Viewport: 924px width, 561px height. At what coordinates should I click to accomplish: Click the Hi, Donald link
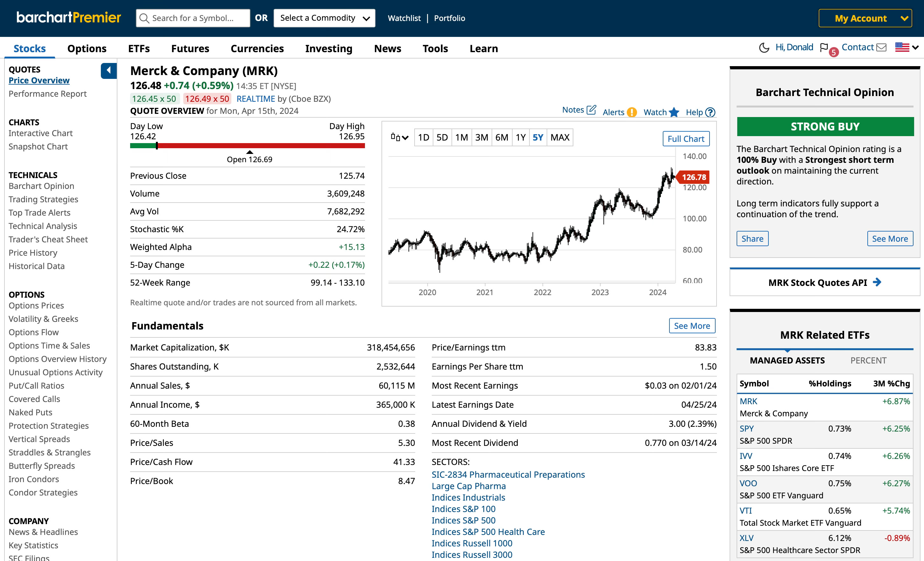[x=794, y=47]
